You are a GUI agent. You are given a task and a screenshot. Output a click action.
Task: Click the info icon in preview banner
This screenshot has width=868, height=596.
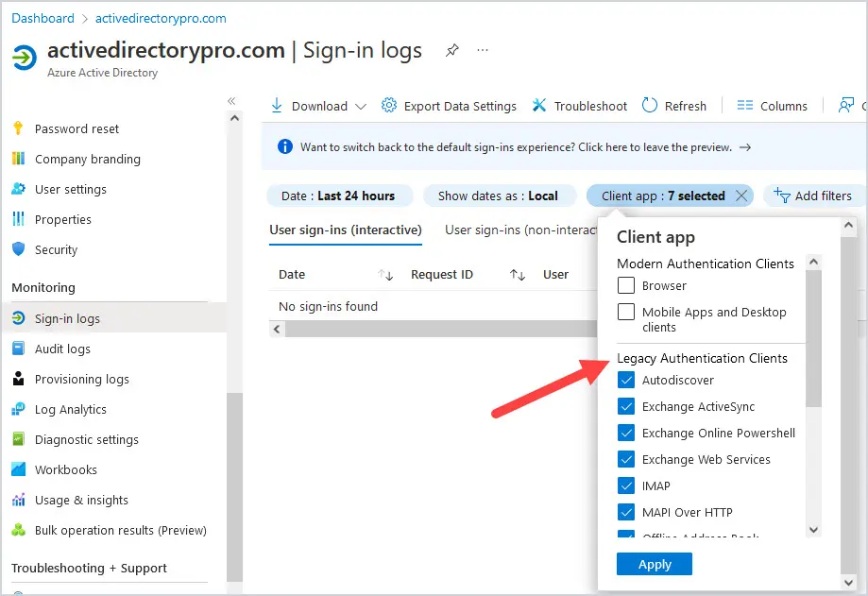[x=285, y=146]
